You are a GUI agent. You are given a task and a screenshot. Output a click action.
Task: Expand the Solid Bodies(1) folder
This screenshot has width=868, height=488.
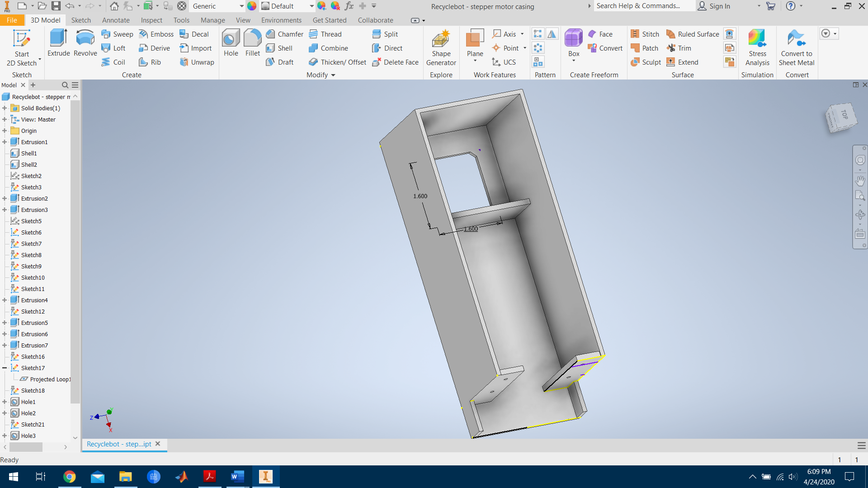pyautogui.click(x=5, y=108)
